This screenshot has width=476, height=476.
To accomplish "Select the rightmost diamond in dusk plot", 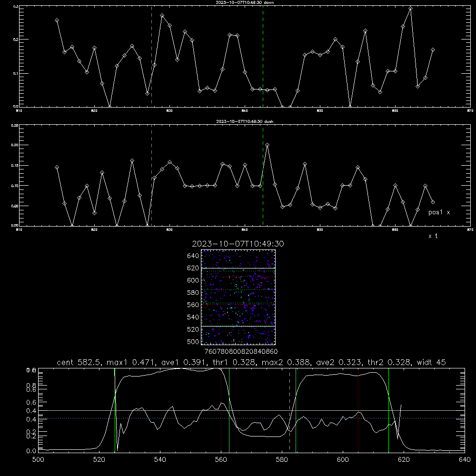I will pos(433,202).
